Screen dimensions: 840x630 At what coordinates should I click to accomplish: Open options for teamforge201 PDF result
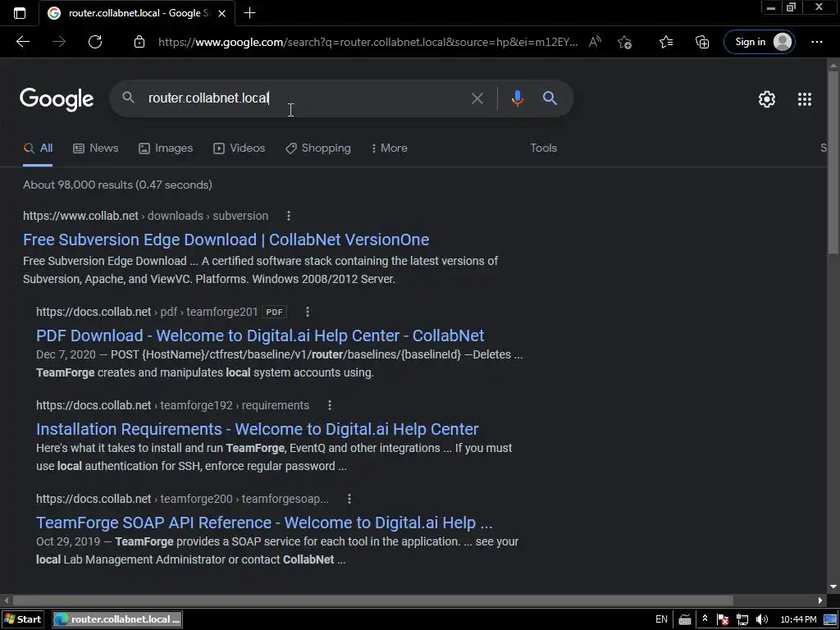click(308, 312)
